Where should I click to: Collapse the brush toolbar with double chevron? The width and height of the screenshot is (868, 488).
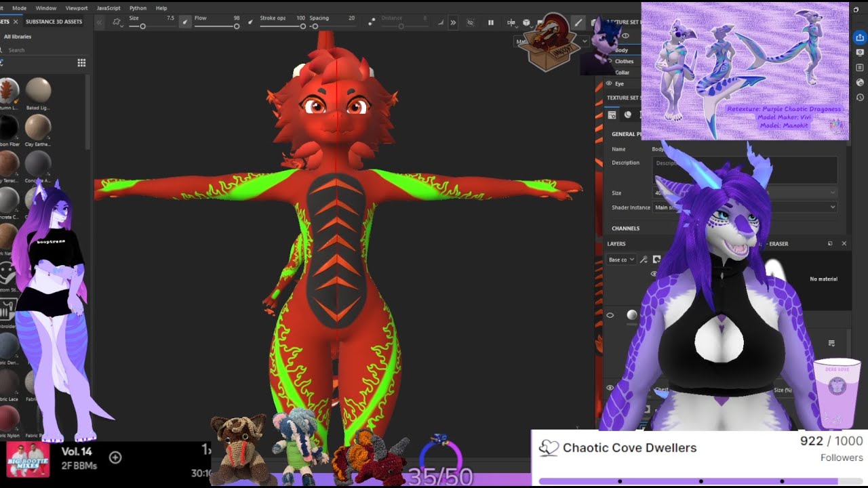(x=99, y=22)
